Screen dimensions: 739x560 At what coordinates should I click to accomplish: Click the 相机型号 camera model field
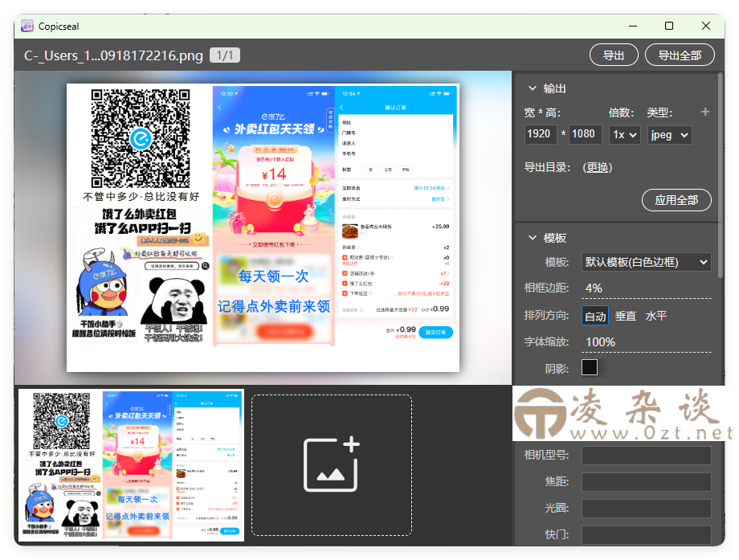(646, 456)
